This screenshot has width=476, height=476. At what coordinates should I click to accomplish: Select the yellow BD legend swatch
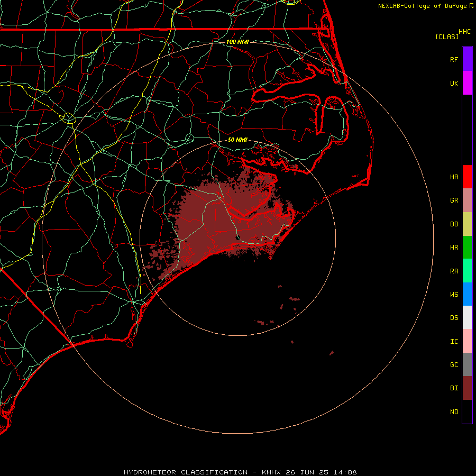pyautogui.click(x=467, y=224)
